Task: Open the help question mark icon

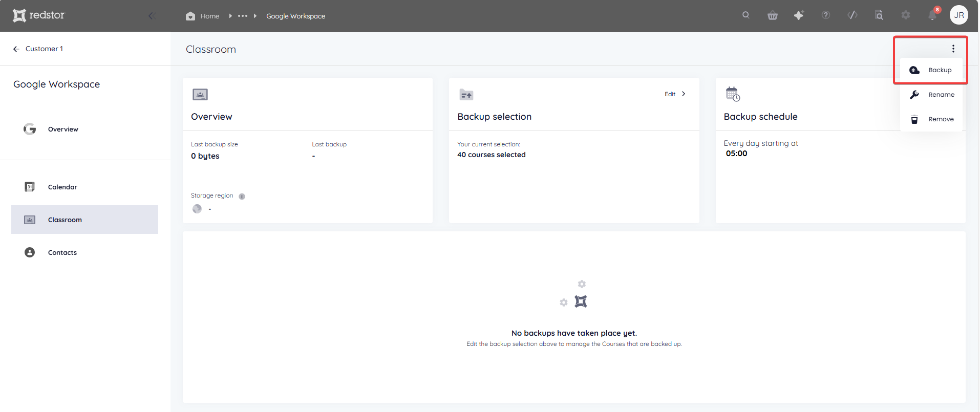Action: click(826, 15)
